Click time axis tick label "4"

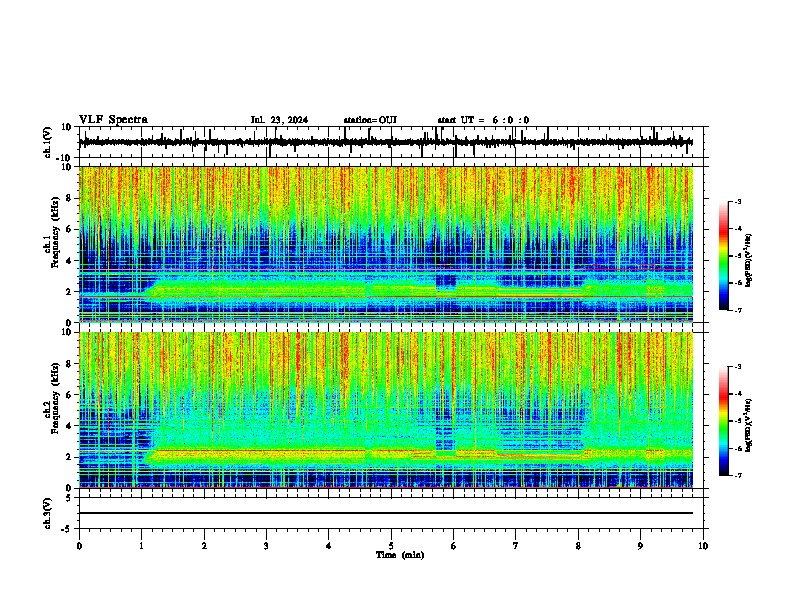pos(329,546)
